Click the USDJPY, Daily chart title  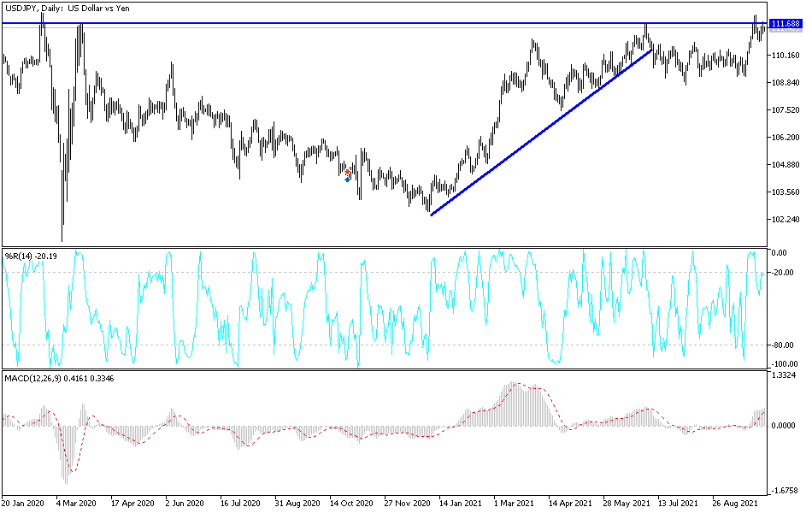(x=68, y=9)
